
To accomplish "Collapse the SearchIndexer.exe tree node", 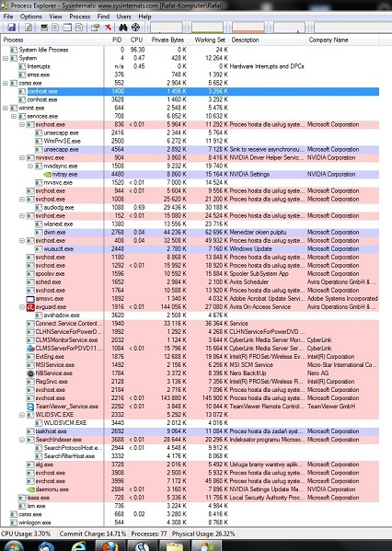I will 22,440.
